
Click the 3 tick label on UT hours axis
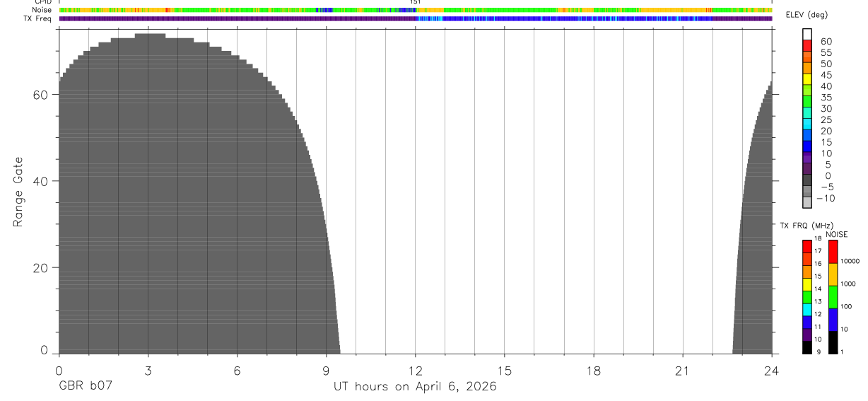coord(148,371)
